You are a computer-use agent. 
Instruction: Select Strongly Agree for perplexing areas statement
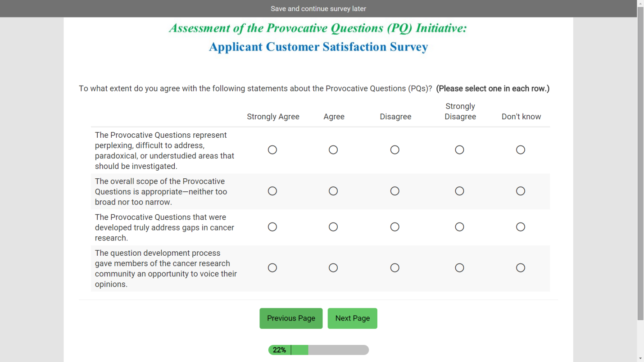(272, 150)
